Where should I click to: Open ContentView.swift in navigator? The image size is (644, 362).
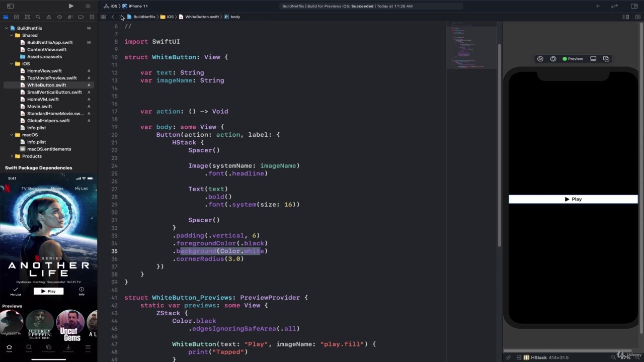coord(46,49)
